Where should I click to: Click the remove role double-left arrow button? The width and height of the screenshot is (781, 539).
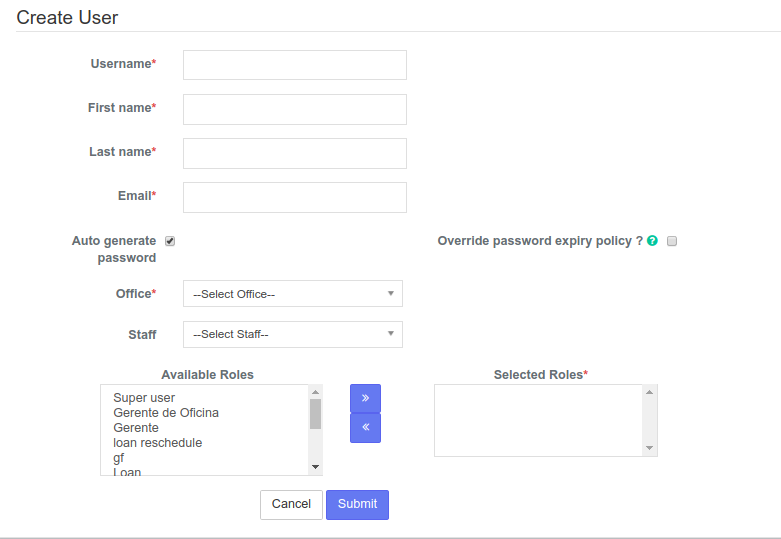coord(365,427)
